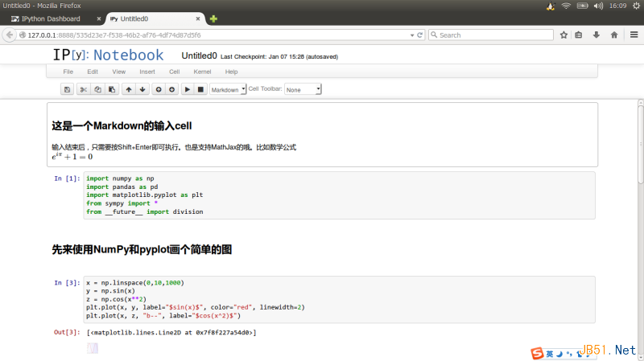
Task: Open the Kernel menu
Action: (202, 72)
